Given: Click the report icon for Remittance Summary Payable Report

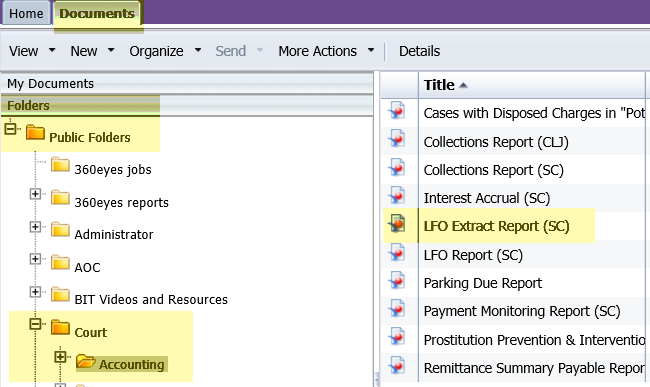Looking at the screenshot, I should coord(397,365).
